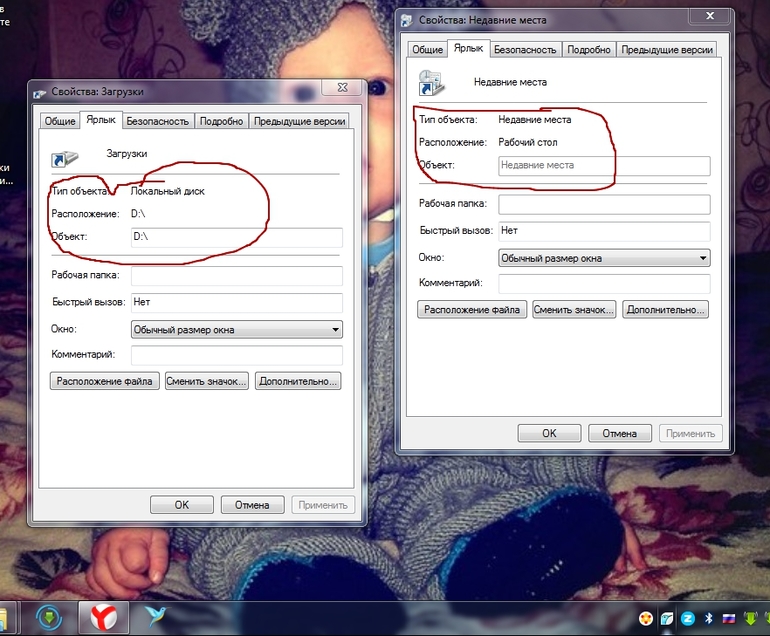Switch to Безопасность tab in Загрузки window
Screen dimensions: 770x636
(157, 121)
